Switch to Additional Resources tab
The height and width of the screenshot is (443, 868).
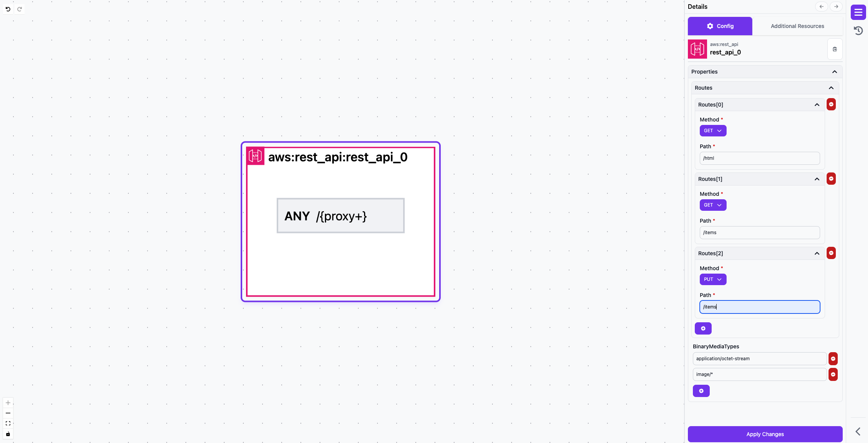coord(797,26)
